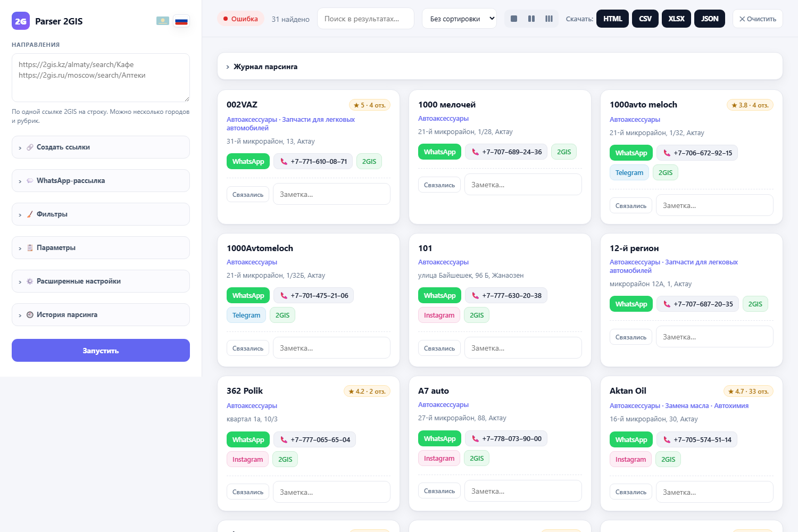Expand the Фильтры section
Screen dimensions: 798x532
(x=101, y=214)
